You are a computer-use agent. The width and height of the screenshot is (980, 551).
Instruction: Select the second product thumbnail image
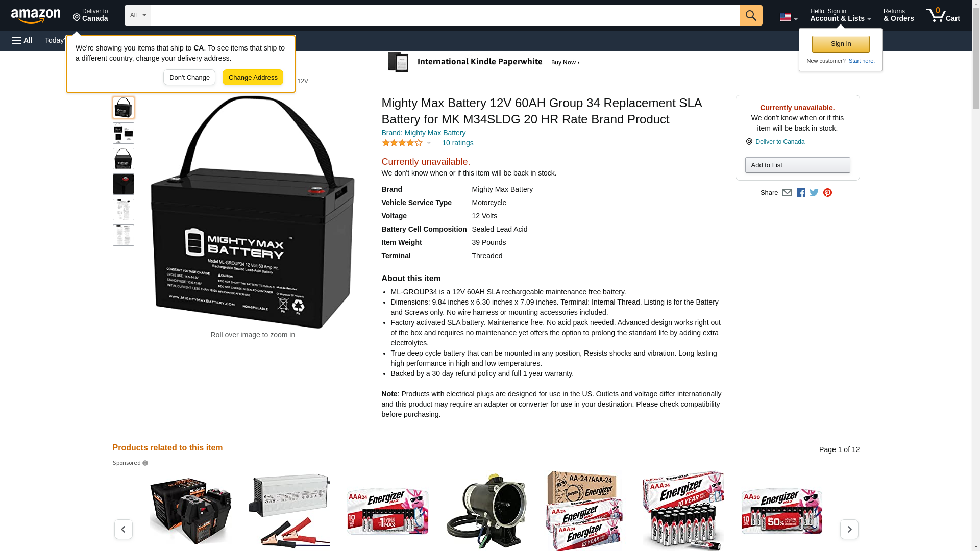point(123,133)
